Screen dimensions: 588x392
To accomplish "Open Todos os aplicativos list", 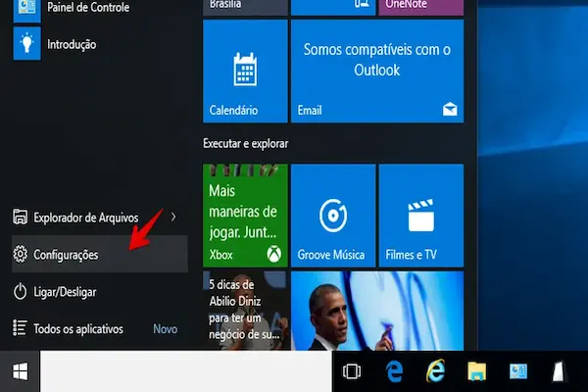I will 78,329.
